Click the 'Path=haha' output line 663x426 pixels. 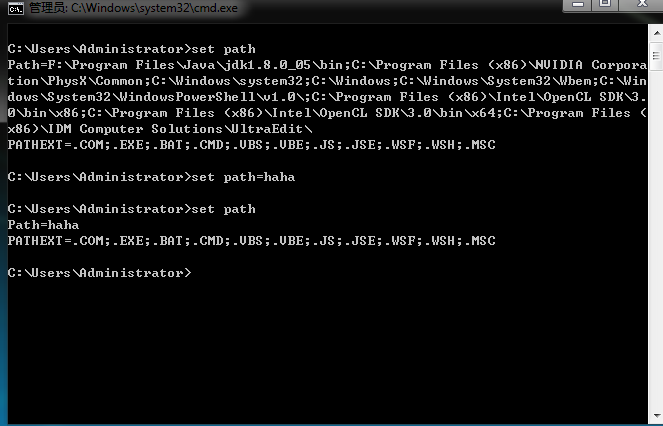(43, 225)
